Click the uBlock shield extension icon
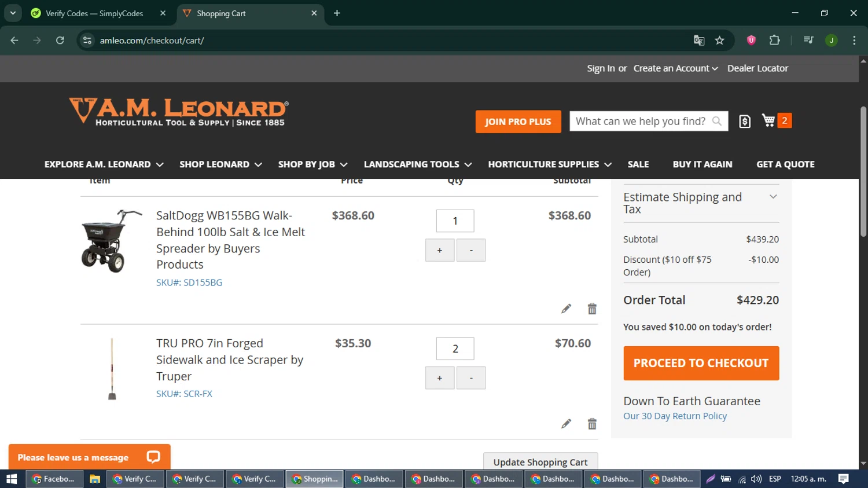This screenshot has height=488, width=868. pos(751,40)
